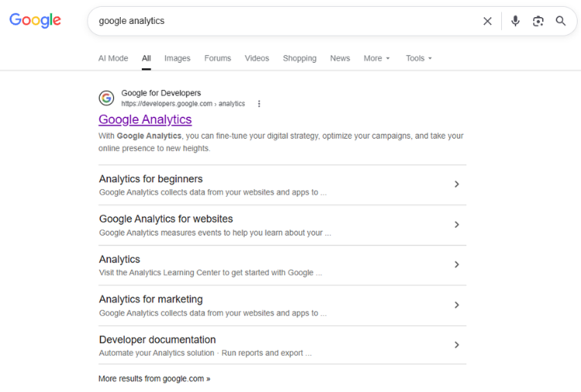Open the Developer documentation sitelink
The image size is (581, 392).
click(157, 340)
